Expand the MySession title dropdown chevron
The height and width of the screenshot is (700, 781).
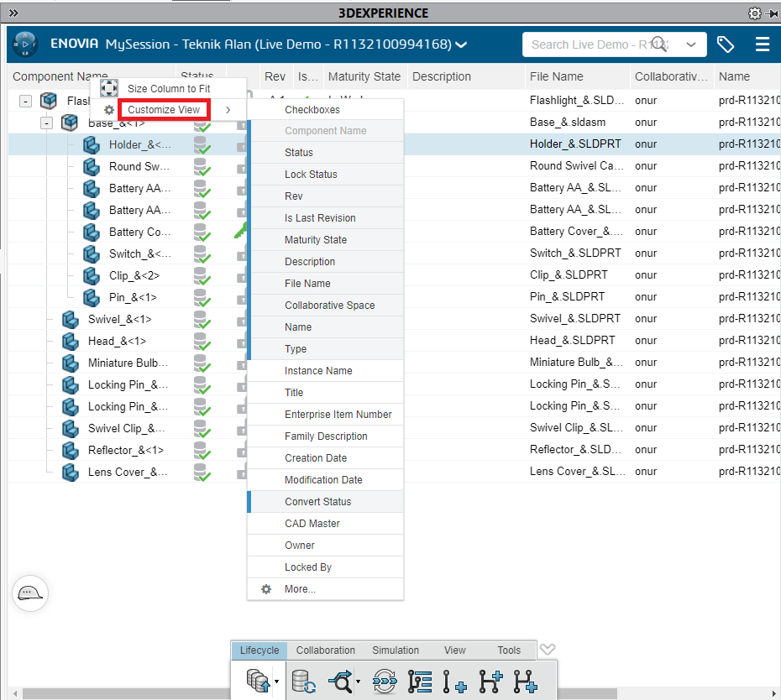click(x=462, y=44)
